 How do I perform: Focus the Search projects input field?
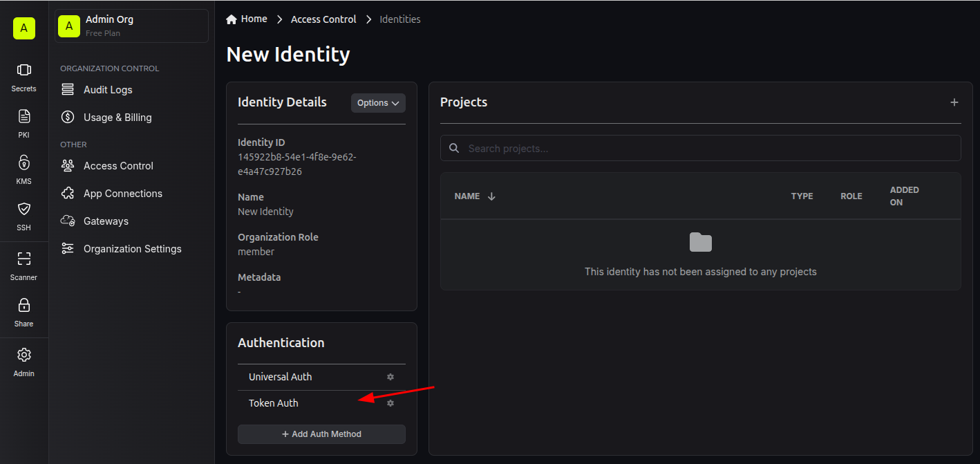700,148
